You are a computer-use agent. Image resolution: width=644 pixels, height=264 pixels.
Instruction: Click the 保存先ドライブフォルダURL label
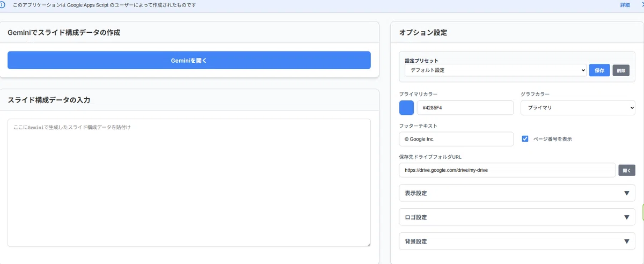[x=430, y=157]
